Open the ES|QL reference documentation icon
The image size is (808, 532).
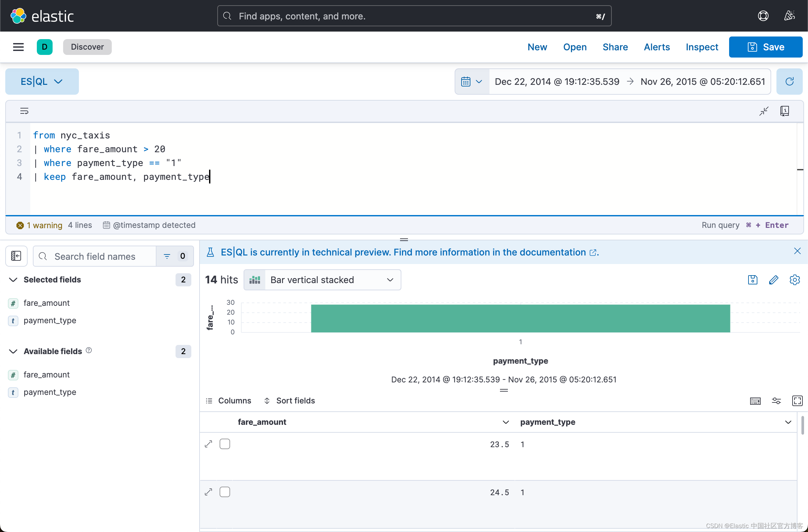tap(785, 111)
